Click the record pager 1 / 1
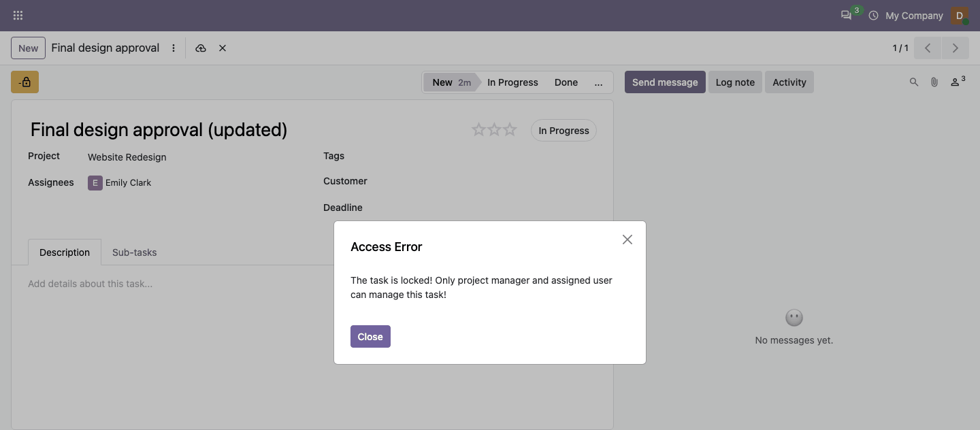Viewport: 980px width, 430px height. [900, 48]
